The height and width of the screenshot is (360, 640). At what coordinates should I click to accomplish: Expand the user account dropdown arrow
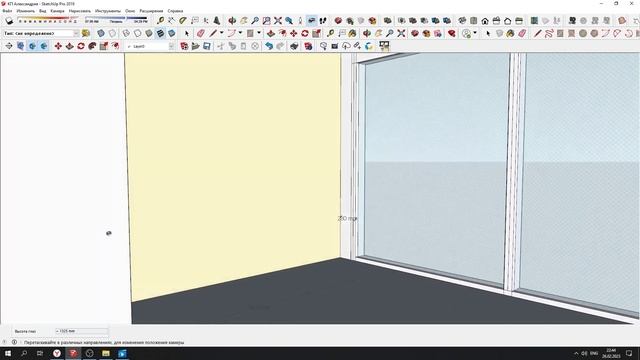475,33
